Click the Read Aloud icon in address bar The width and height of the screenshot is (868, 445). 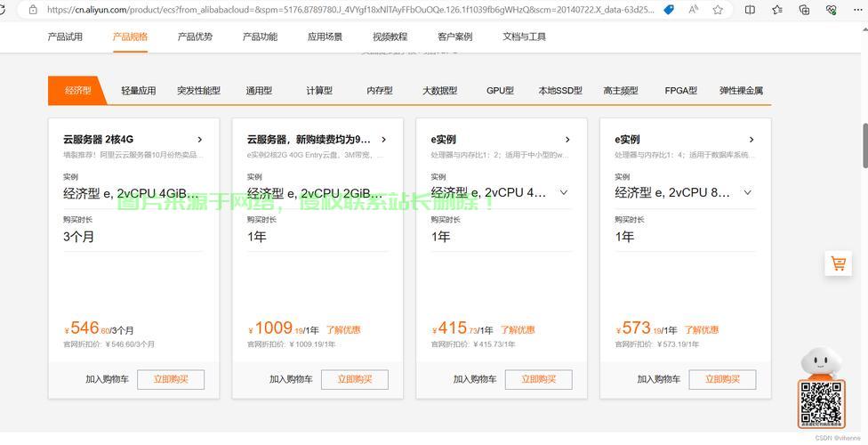pos(695,10)
